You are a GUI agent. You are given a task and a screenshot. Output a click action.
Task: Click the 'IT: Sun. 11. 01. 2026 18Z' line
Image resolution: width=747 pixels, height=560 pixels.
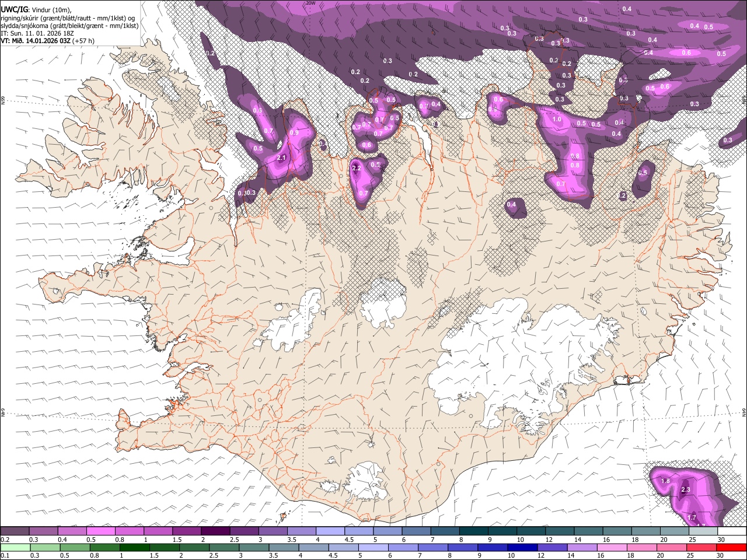pyautogui.click(x=37, y=33)
